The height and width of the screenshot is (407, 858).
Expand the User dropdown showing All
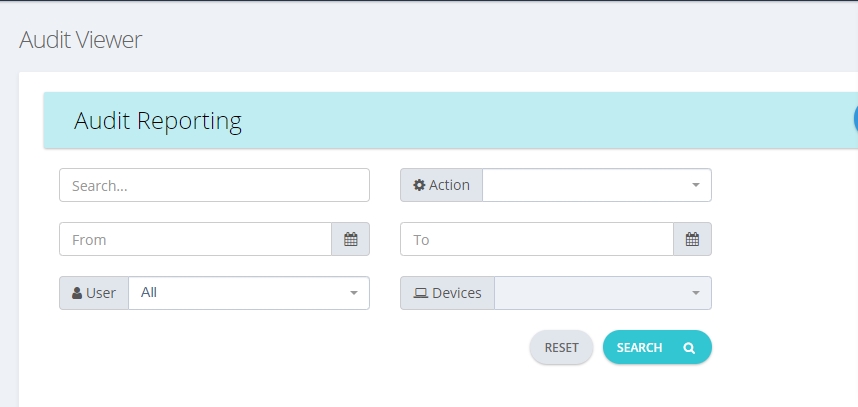249,293
